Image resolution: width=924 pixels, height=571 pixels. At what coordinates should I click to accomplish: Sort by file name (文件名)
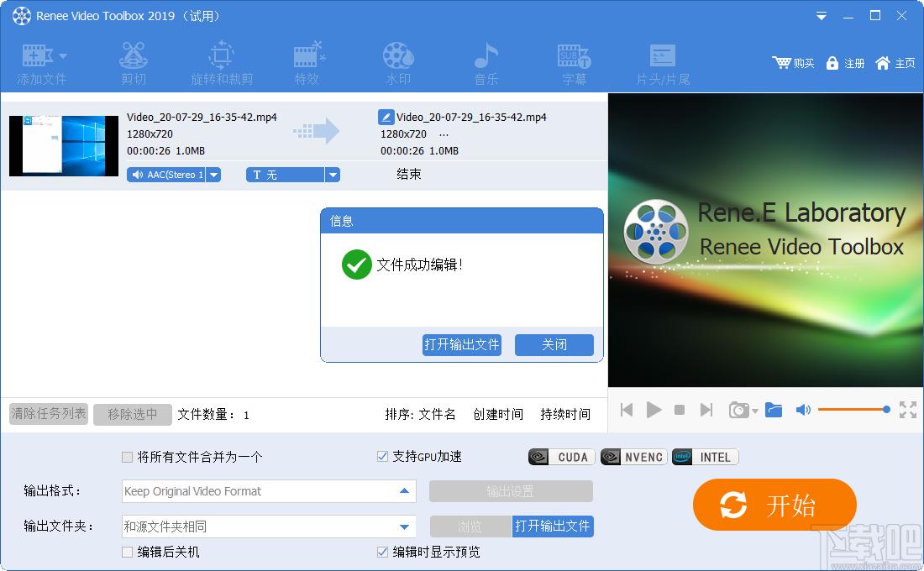437,414
